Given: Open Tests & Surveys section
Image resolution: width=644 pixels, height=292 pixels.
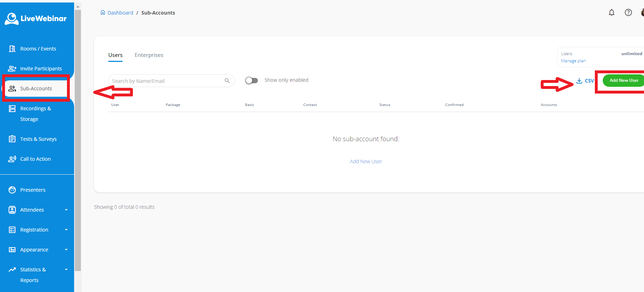Looking at the screenshot, I should tap(38, 139).
